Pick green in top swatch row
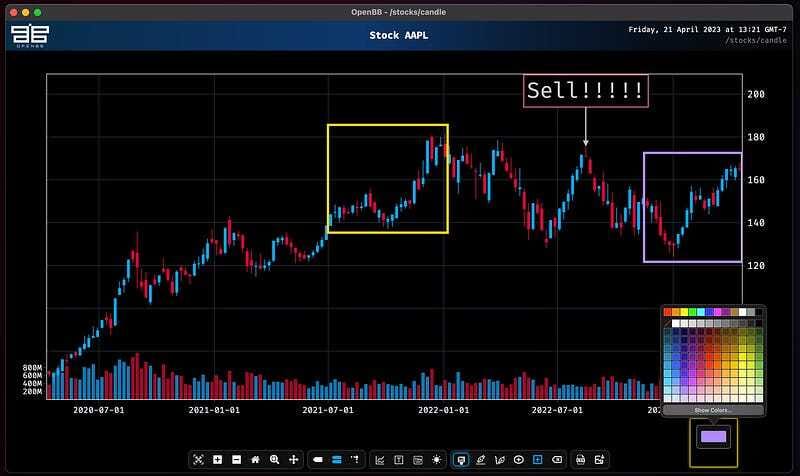The height and width of the screenshot is (476, 800). pyautogui.click(x=692, y=312)
